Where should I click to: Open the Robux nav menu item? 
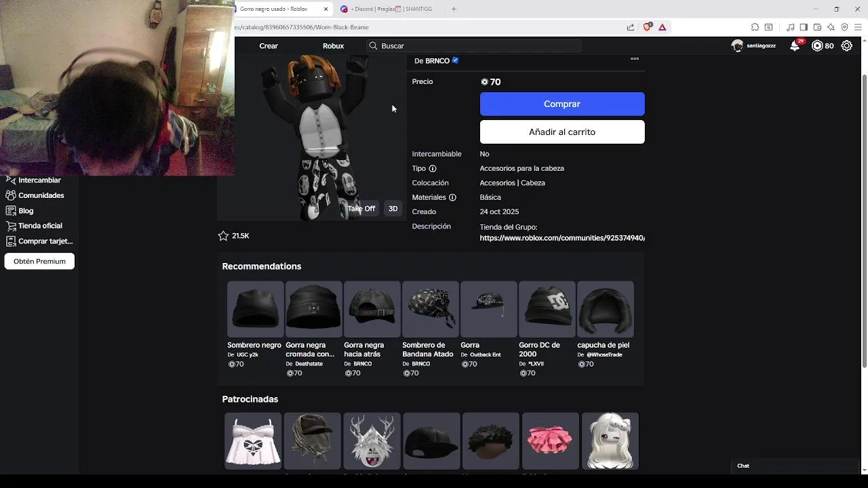333,46
